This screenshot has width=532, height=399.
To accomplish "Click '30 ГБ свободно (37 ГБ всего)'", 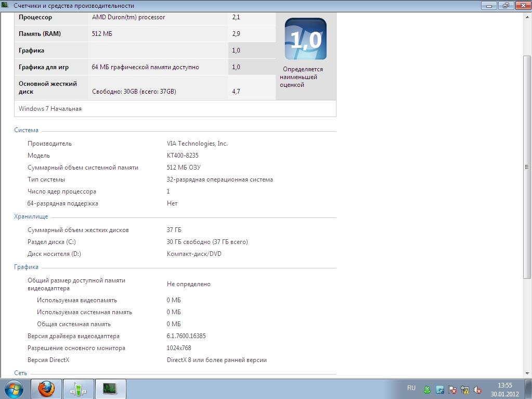I will 207,241.
